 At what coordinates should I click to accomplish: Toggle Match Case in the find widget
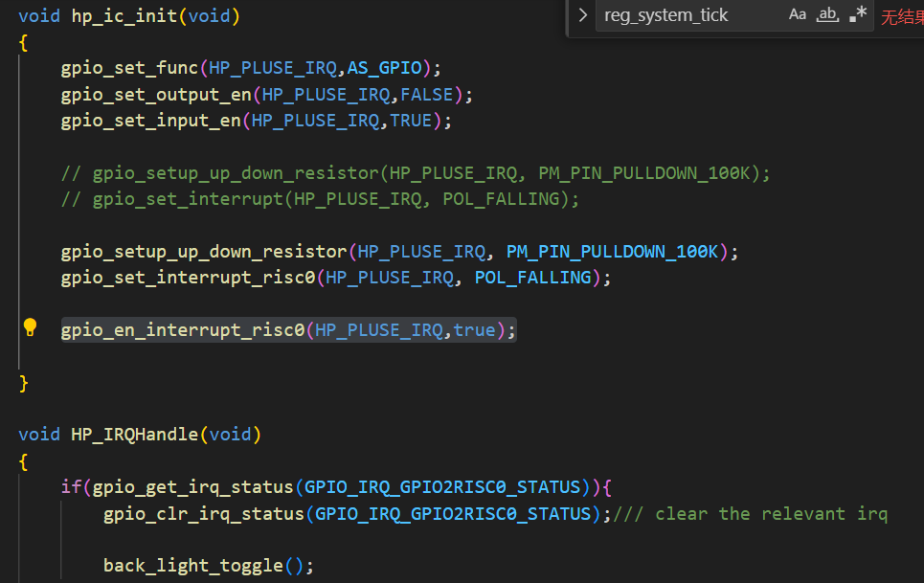(798, 14)
